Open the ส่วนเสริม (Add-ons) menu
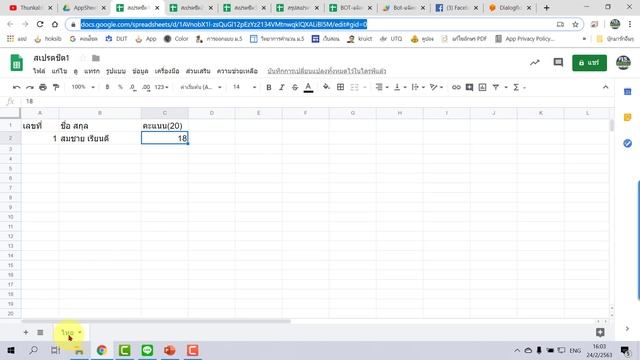The height and width of the screenshot is (360, 640). tap(198, 71)
